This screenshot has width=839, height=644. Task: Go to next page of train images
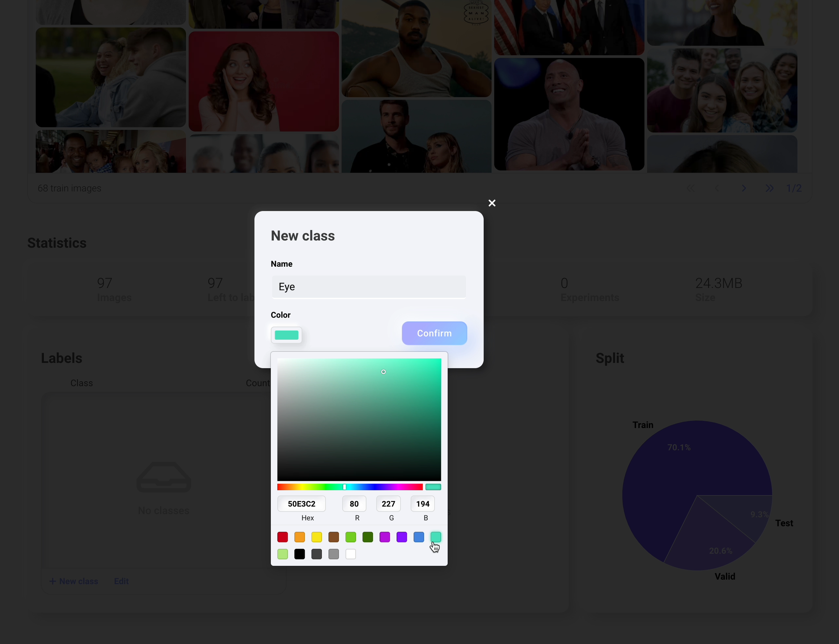coord(743,188)
